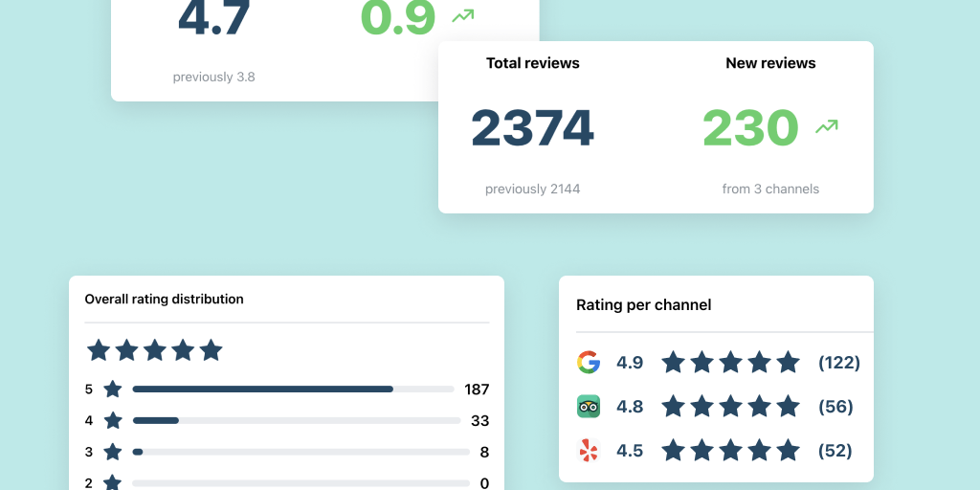Click the New reviews heading
This screenshot has height=490, width=980.
click(770, 63)
